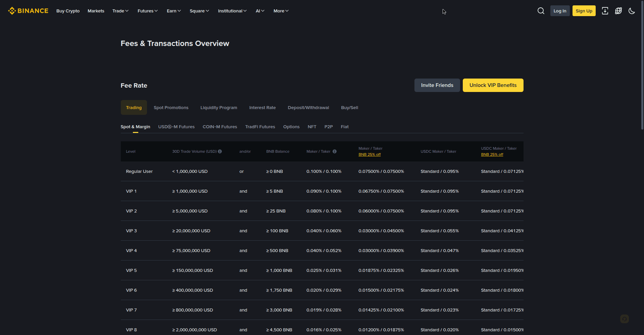Select Fiat sub-tab
Viewport: 644px width, 335px height.
(x=345, y=127)
